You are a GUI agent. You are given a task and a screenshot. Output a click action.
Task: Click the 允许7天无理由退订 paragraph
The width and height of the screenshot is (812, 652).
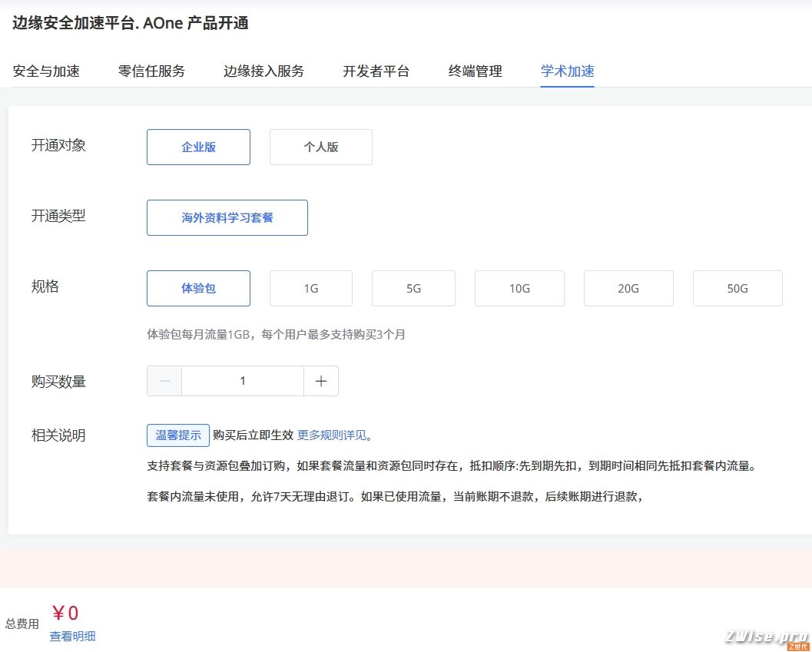pyautogui.click(x=396, y=497)
